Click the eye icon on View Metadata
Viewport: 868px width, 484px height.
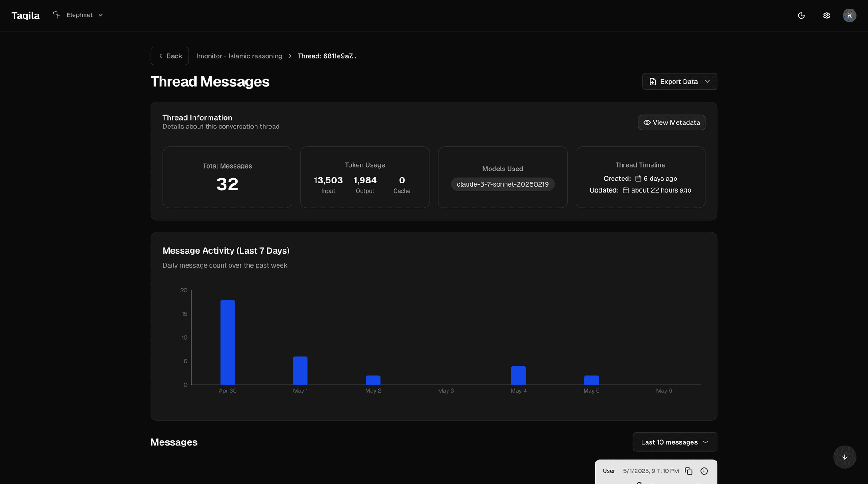coord(647,122)
